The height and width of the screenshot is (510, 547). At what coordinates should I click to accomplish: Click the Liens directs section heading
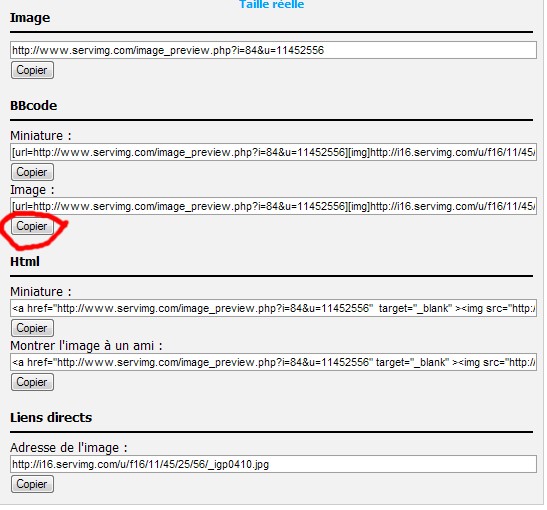point(51,417)
